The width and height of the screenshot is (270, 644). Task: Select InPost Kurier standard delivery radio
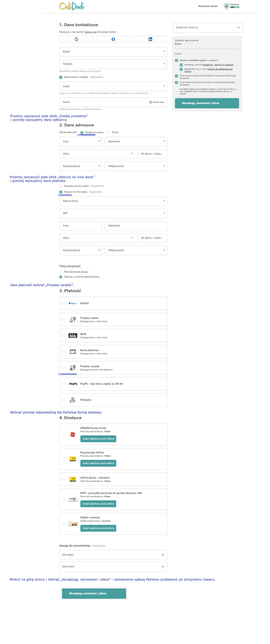(x=64, y=479)
